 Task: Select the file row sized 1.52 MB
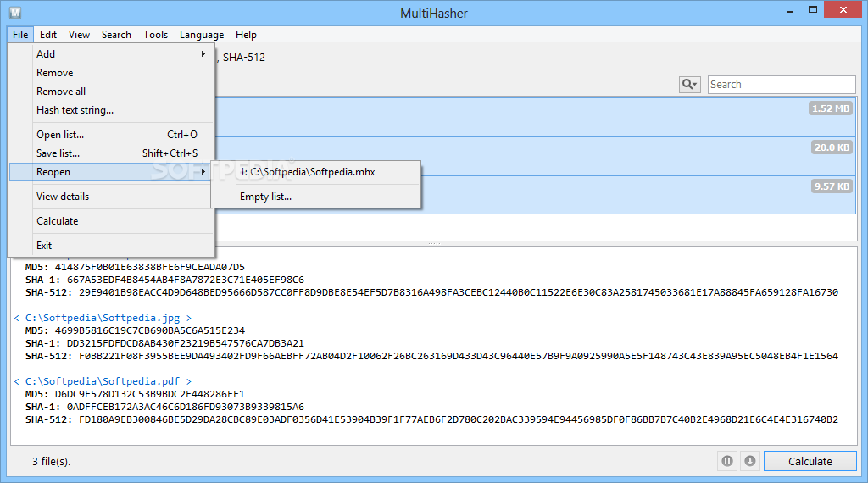point(536,117)
